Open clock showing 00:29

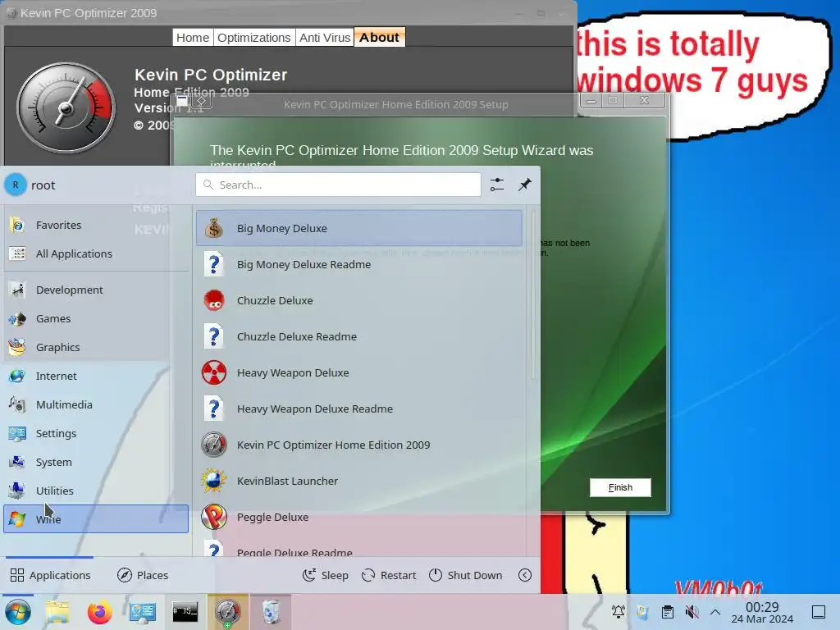pyautogui.click(x=762, y=612)
